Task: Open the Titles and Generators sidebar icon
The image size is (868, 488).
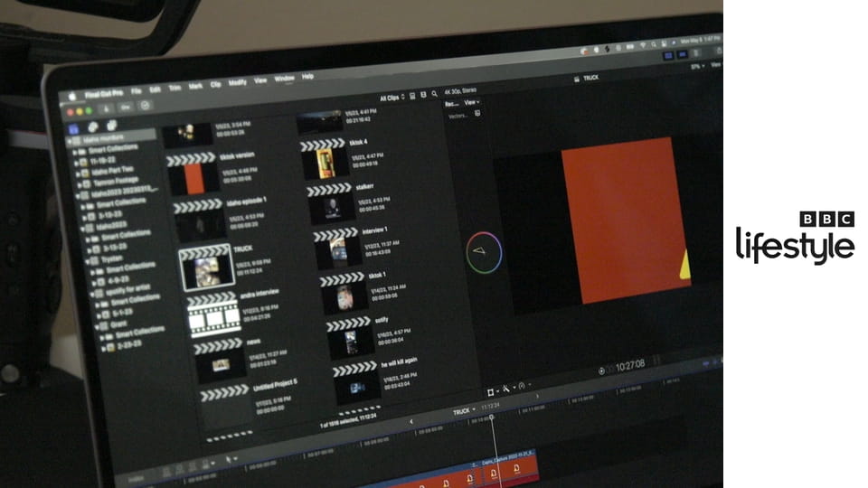Action: pos(111,126)
